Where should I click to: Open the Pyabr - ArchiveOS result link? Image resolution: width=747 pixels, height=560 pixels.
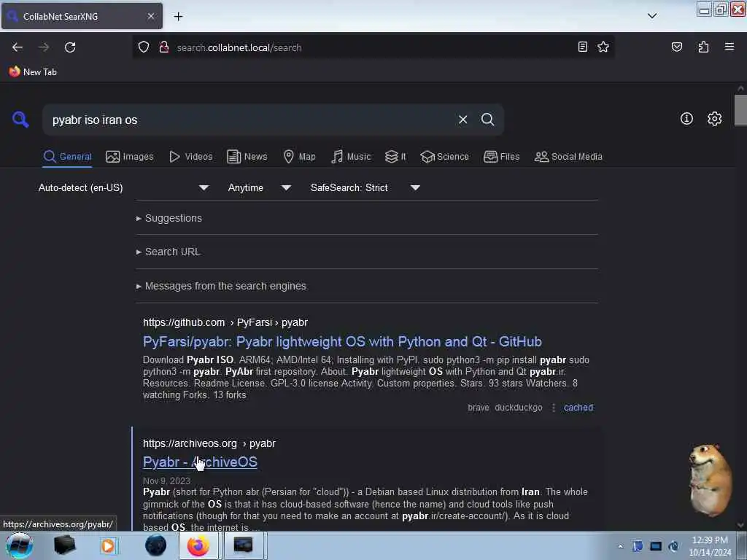[200, 462]
